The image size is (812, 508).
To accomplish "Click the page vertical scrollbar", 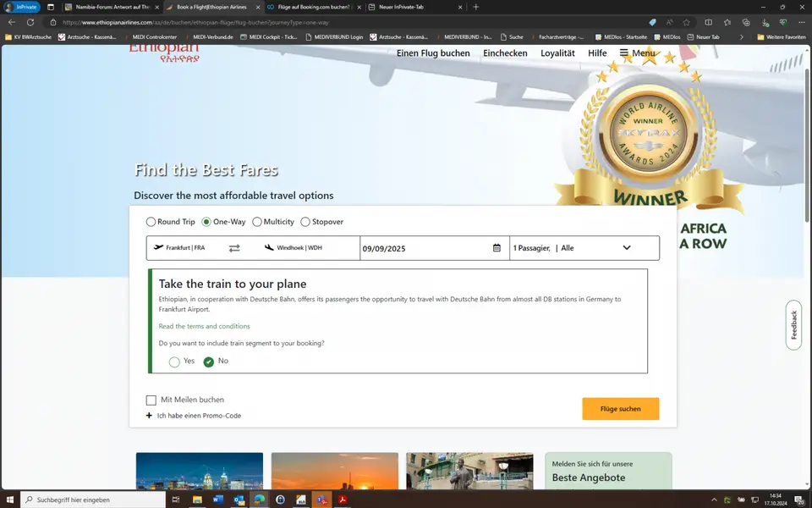I will pyautogui.click(x=808, y=145).
